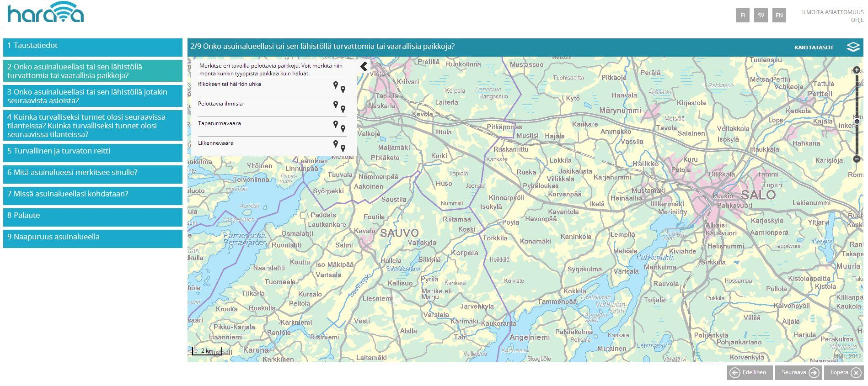
Task: Click the Kistolanpaltta label on the map
Action: [809, 279]
